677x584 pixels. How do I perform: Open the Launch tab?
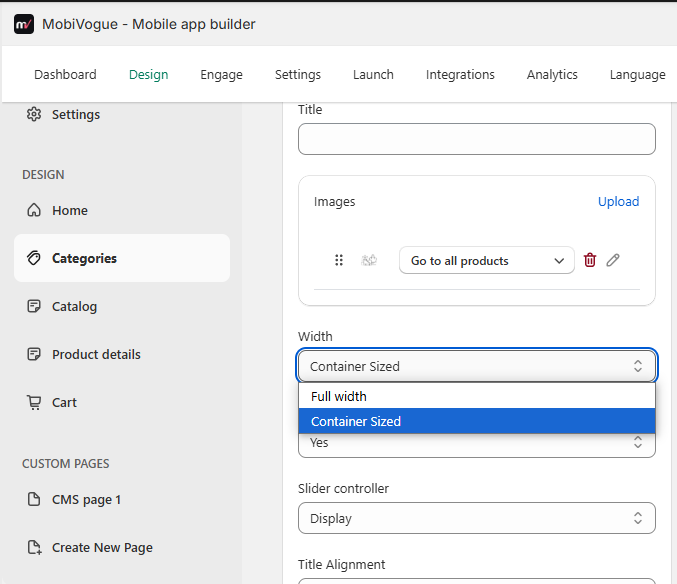(373, 75)
